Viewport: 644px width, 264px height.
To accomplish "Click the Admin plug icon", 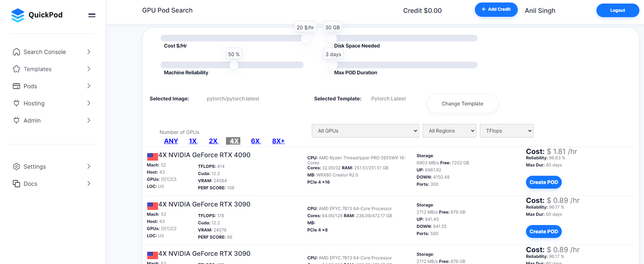I will click(x=16, y=120).
